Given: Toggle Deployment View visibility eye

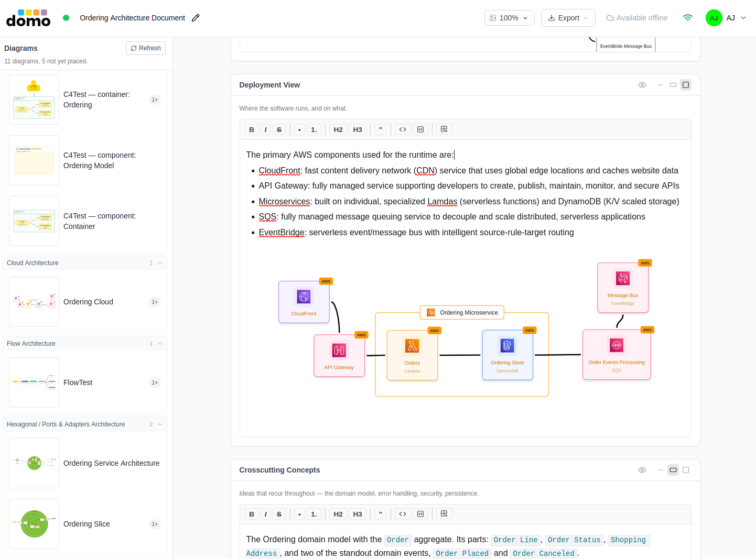Looking at the screenshot, I should click(642, 85).
